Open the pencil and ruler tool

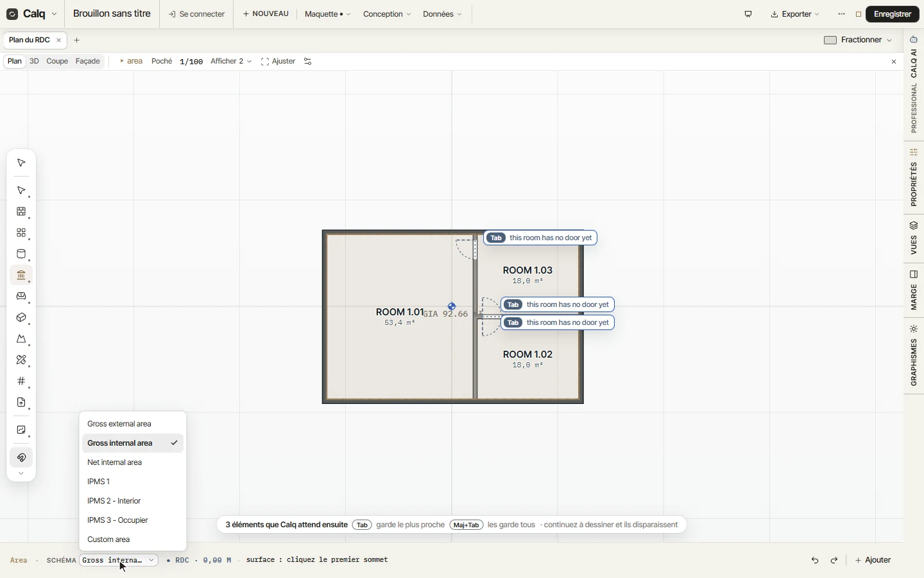[21, 360]
